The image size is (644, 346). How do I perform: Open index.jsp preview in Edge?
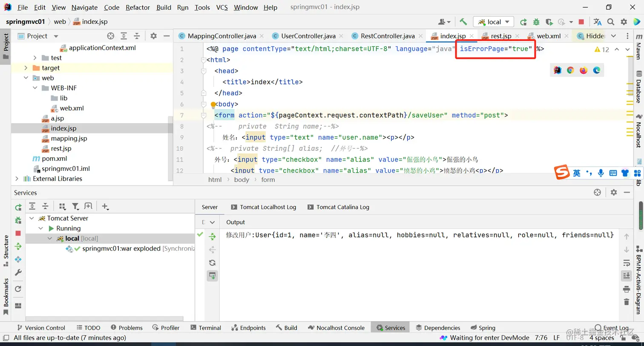tap(597, 70)
